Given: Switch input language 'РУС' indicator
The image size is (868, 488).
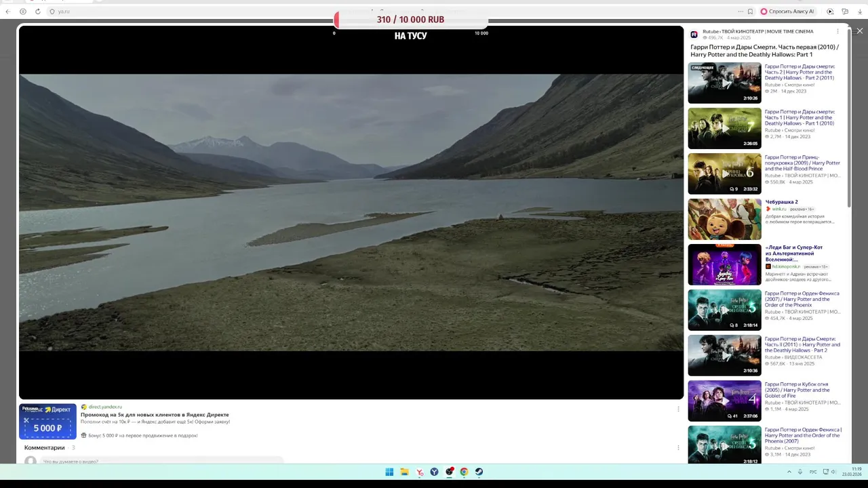Looking at the screenshot, I should pyautogui.click(x=813, y=472).
